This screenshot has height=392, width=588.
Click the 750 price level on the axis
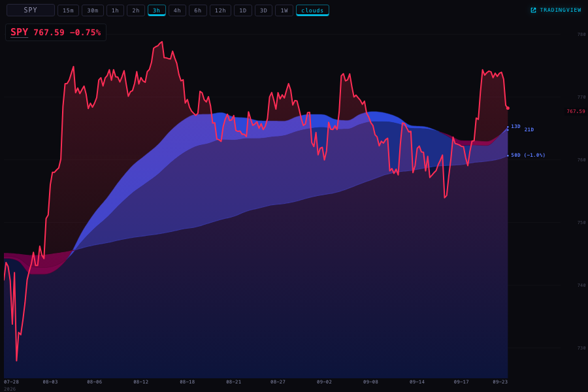click(x=581, y=222)
